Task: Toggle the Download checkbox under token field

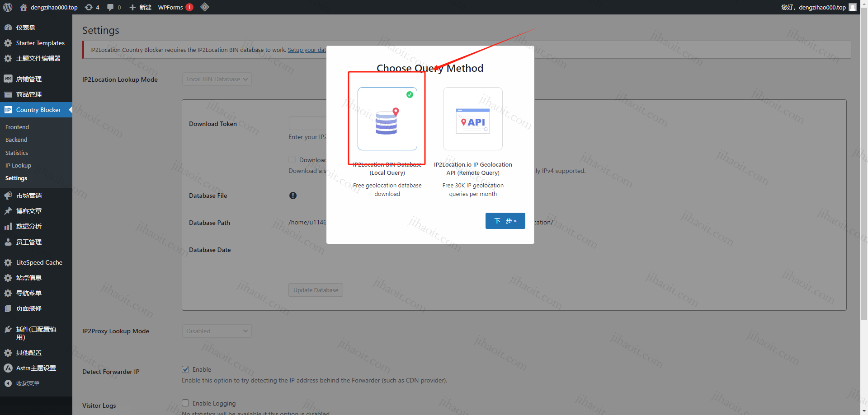Action: 292,159
